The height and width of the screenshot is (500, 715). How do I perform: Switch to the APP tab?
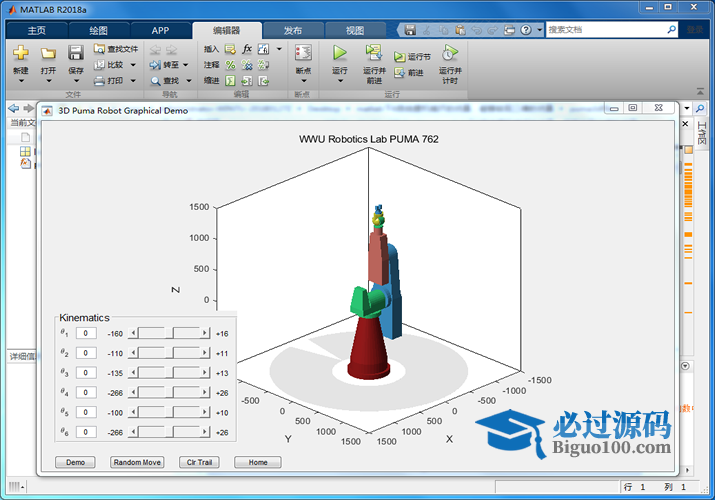pyautogui.click(x=160, y=31)
